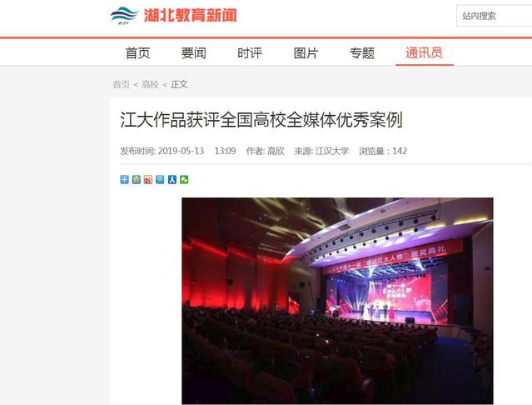Share to QZone via star icon
This screenshot has height=405, width=532.
(137, 180)
